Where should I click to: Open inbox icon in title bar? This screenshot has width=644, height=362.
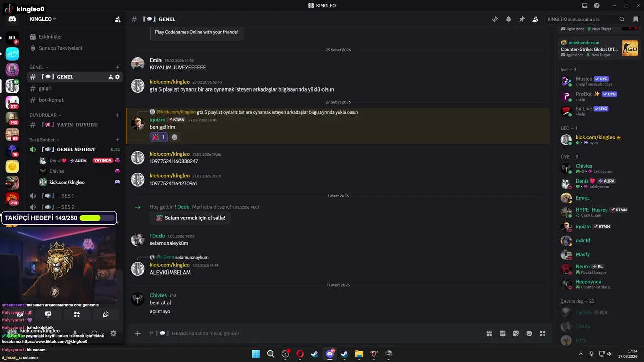click(585, 6)
